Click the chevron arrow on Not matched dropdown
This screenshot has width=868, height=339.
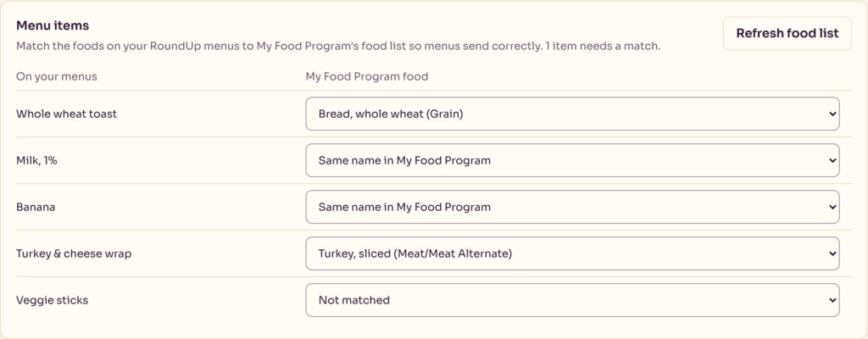(832, 300)
